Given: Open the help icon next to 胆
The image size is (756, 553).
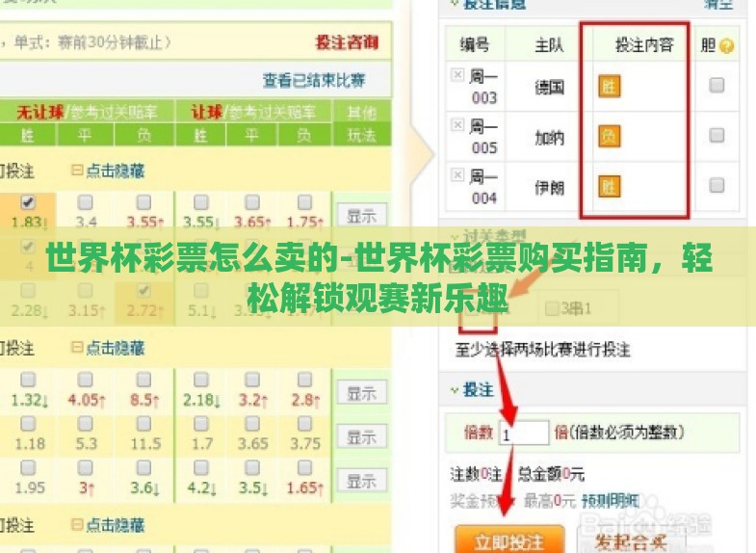Looking at the screenshot, I should tap(726, 46).
